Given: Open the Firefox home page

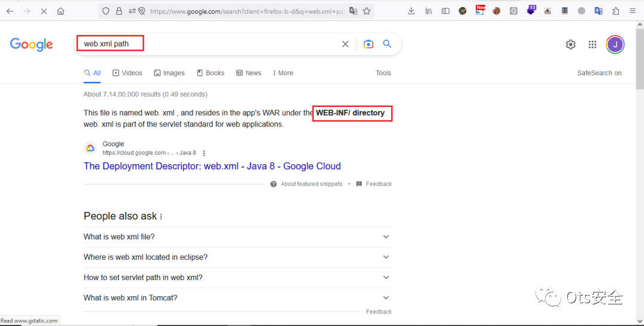Looking at the screenshot, I should coord(61,11).
